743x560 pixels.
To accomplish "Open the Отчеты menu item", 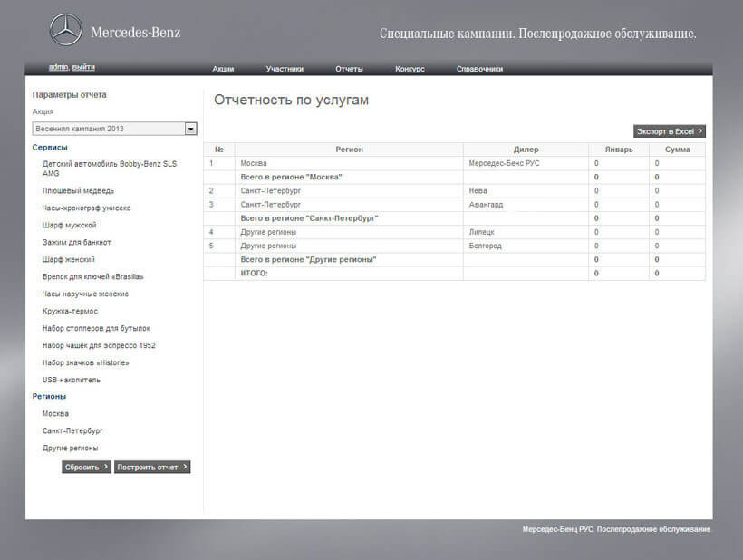I will click(349, 69).
